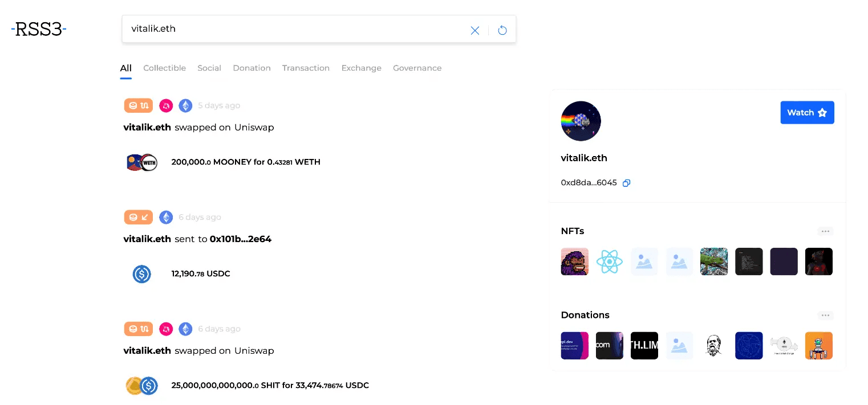The width and height of the screenshot is (868, 405).
Task: Click the pink Uniswap icon on the MOONEY swap entry
Action: pos(166,105)
